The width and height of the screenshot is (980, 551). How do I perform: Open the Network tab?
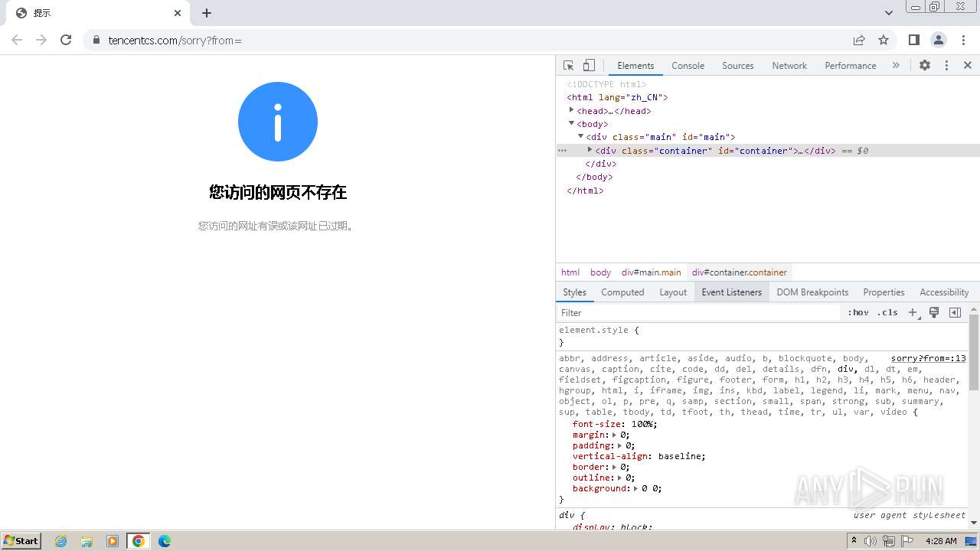(x=789, y=66)
